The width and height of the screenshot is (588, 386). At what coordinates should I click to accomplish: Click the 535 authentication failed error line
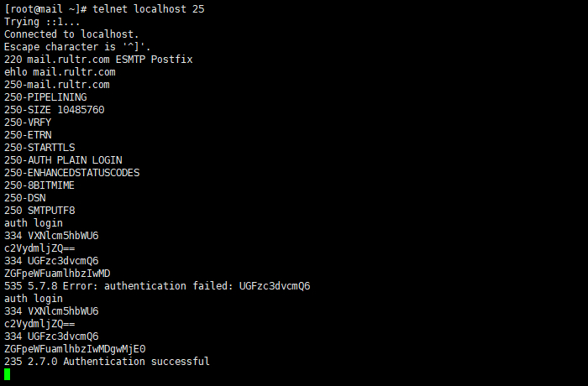coord(157,286)
